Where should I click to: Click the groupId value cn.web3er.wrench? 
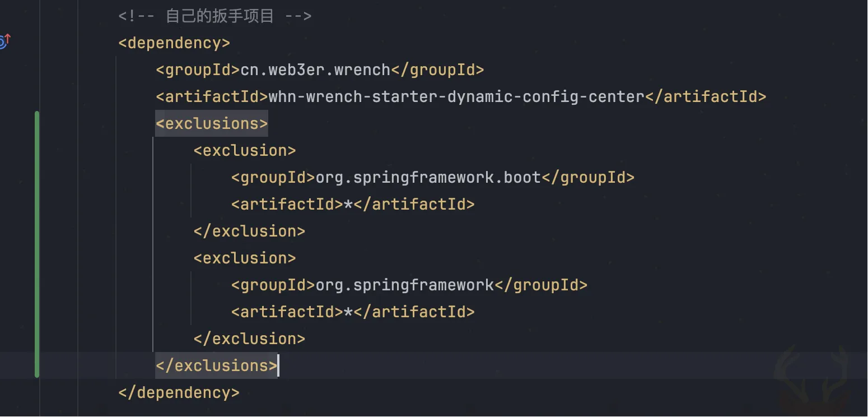(x=315, y=70)
